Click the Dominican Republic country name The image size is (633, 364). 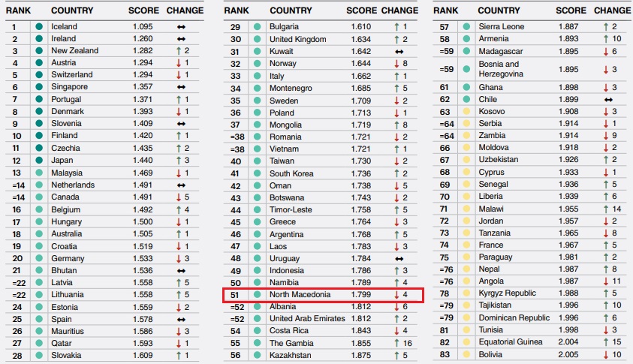click(514, 318)
